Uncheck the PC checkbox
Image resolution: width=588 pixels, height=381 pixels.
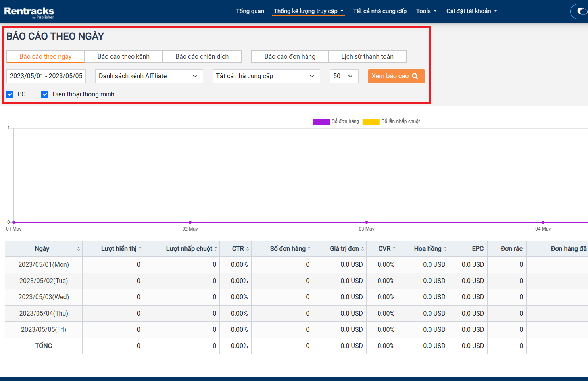[10, 94]
